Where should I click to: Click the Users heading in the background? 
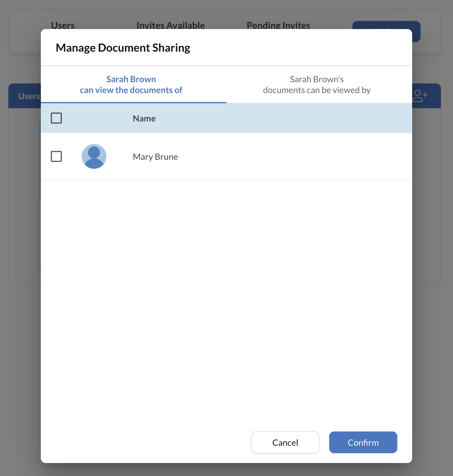tap(63, 25)
